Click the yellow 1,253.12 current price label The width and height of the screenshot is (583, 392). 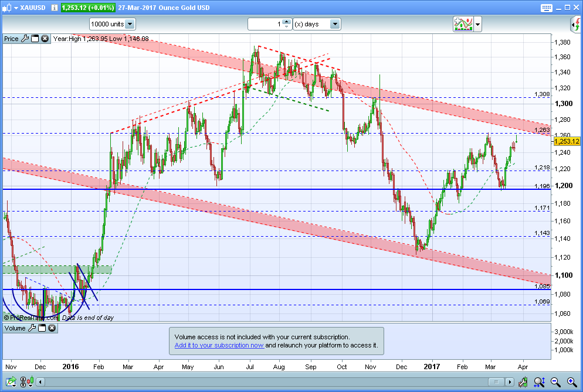click(x=567, y=141)
